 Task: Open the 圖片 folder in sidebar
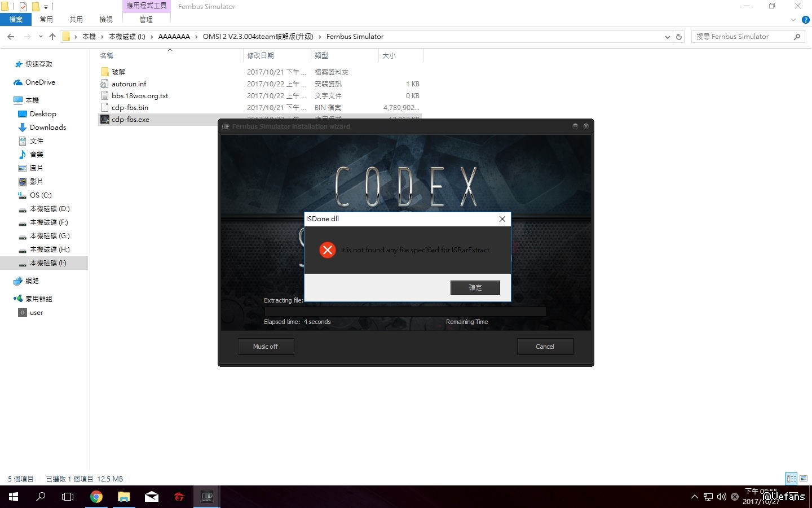click(x=37, y=168)
